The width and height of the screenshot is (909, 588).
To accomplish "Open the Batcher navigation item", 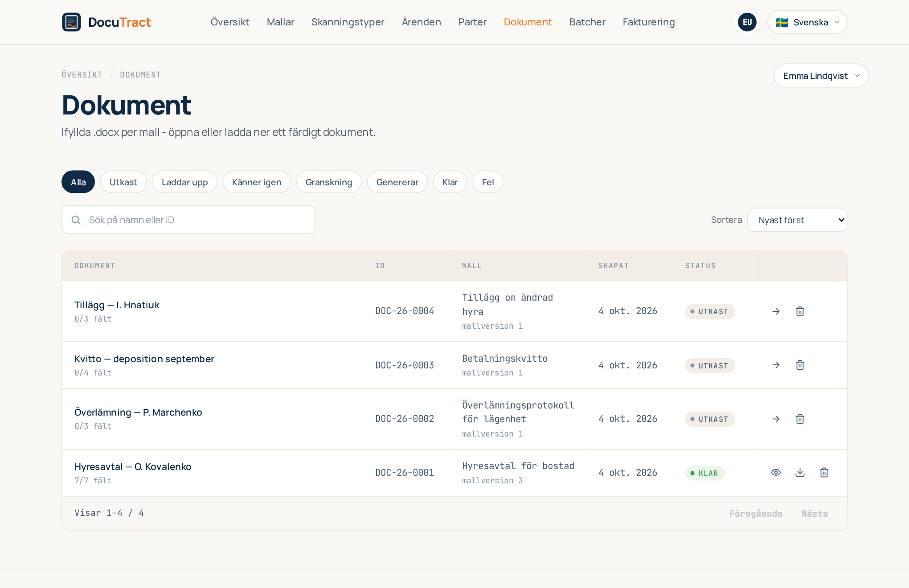I will (587, 22).
